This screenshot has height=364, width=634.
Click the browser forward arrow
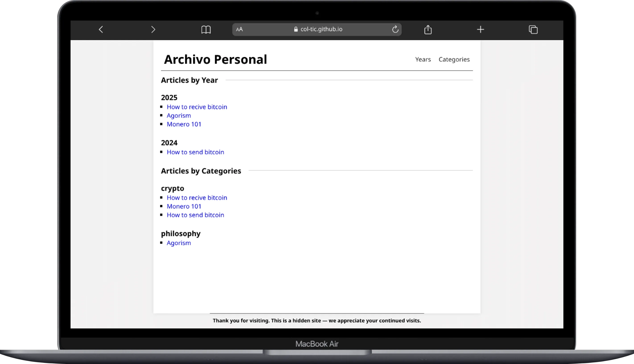(153, 29)
